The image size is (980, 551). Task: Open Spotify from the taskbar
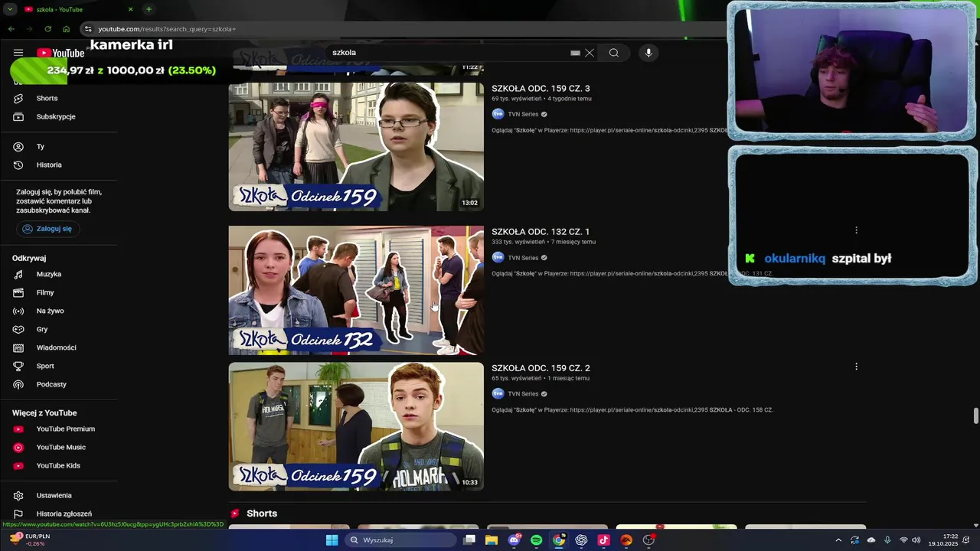[537, 540]
